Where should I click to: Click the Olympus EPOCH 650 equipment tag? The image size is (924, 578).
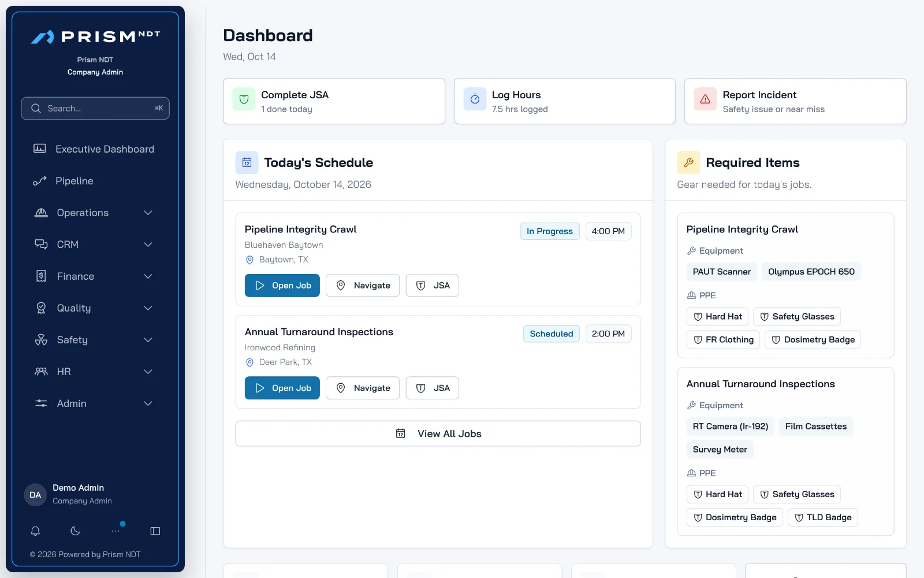tap(811, 272)
